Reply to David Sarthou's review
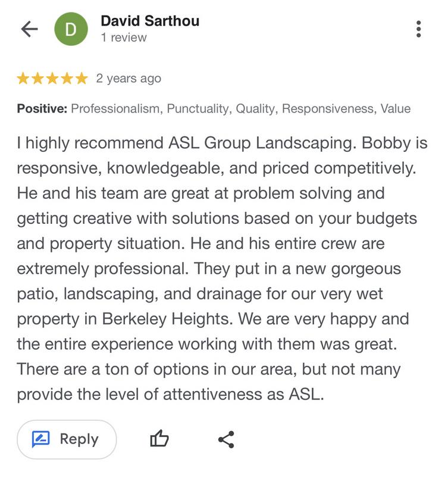Image resolution: width=448 pixels, height=481 pixels. (x=67, y=439)
